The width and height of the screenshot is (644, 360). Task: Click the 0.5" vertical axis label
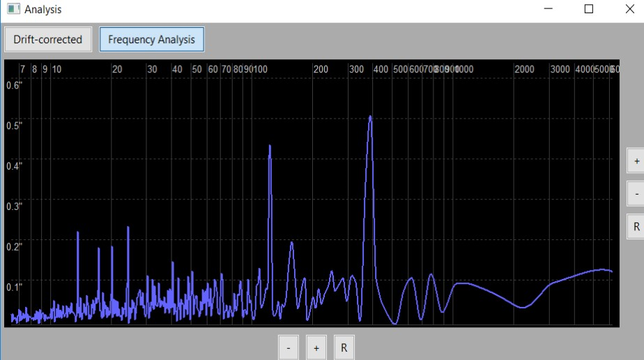(14, 126)
